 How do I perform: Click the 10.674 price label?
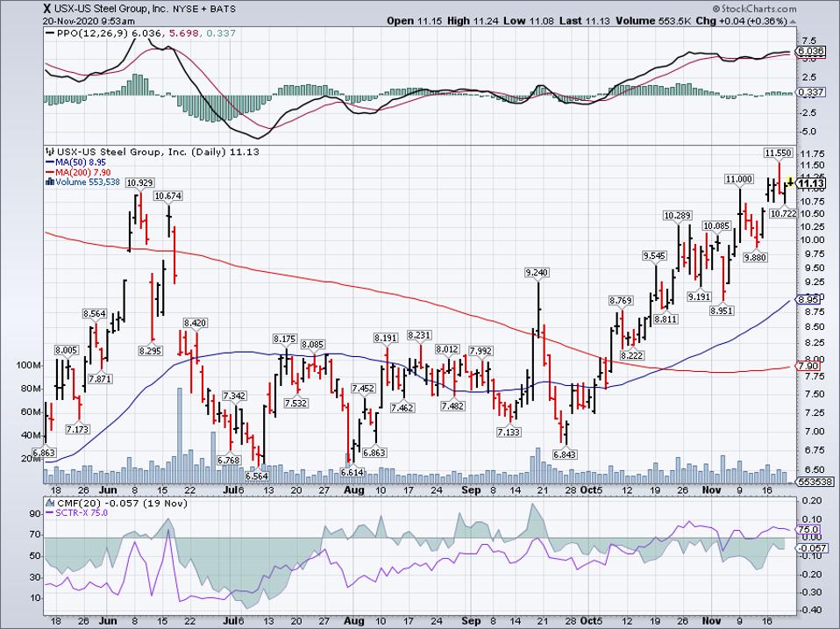[x=168, y=197]
